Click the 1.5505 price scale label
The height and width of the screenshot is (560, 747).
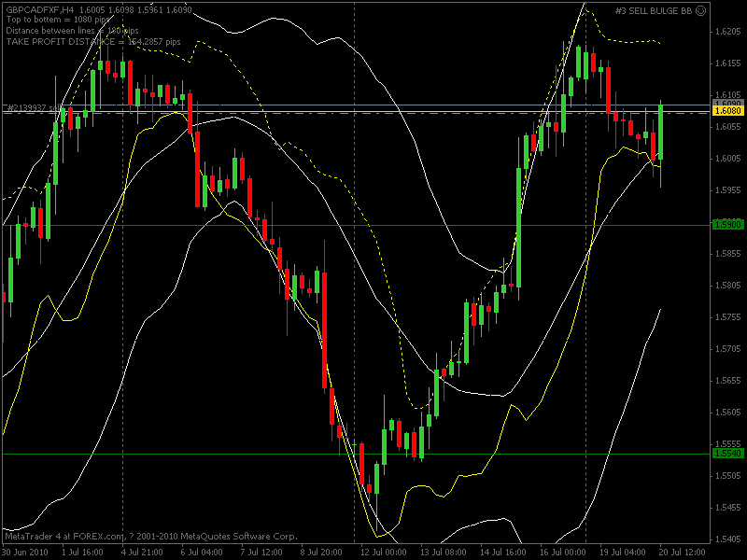[728, 476]
